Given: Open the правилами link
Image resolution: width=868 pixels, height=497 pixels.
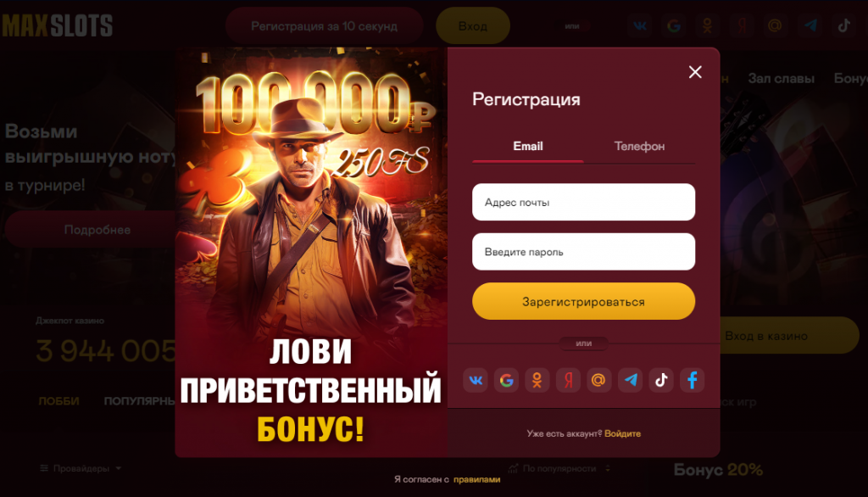Looking at the screenshot, I should [x=476, y=479].
